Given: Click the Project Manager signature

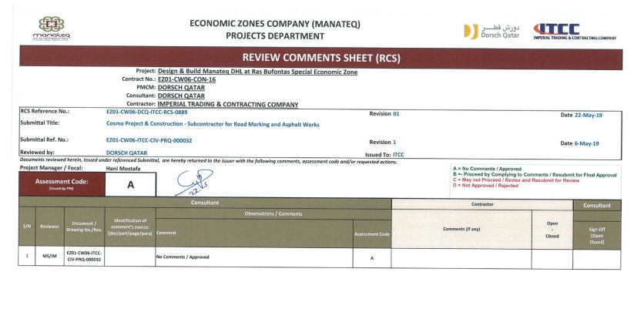Looking at the screenshot, I should [194, 183].
